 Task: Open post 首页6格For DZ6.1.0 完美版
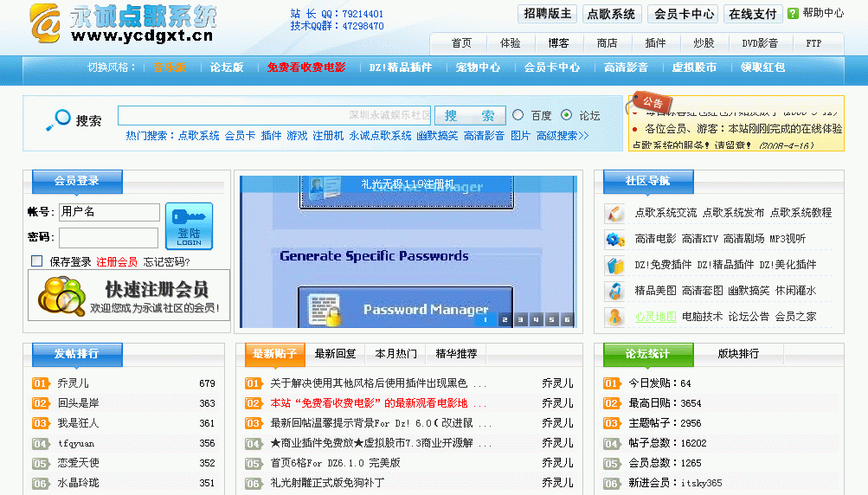(335, 463)
